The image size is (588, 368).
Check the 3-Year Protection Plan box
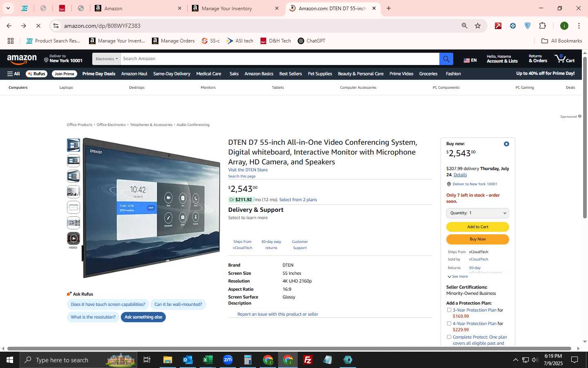(x=449, y=310)
